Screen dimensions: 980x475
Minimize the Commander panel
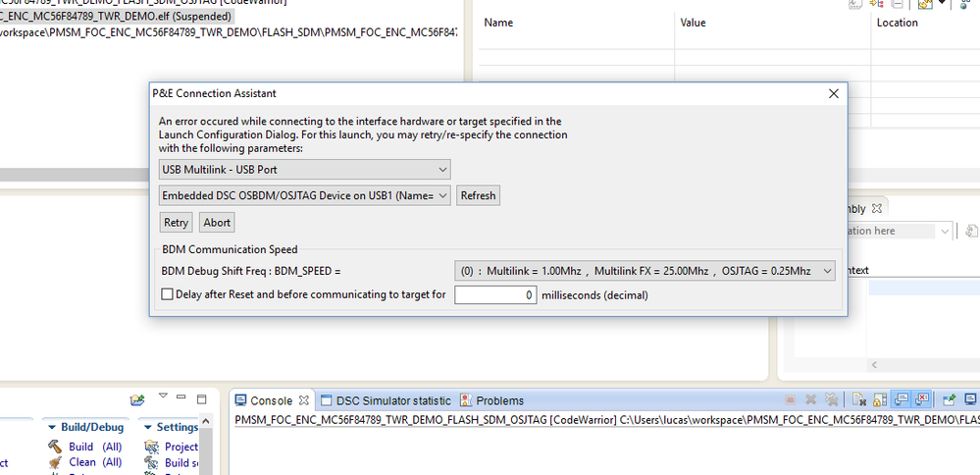pyautogui.click(x=181, y=396)
